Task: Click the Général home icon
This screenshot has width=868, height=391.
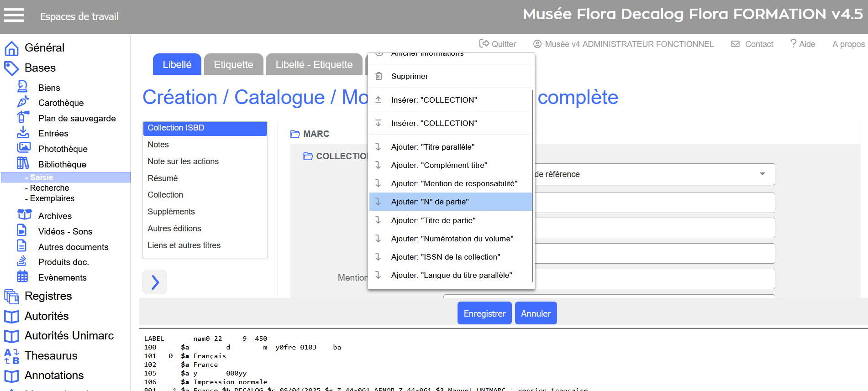Action: click(11, 48)
